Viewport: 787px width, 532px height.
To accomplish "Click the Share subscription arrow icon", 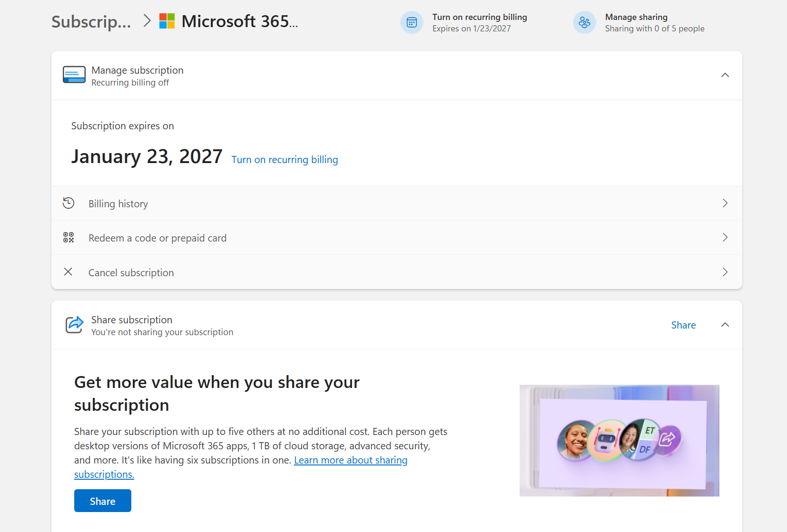I will pos(74,325).
